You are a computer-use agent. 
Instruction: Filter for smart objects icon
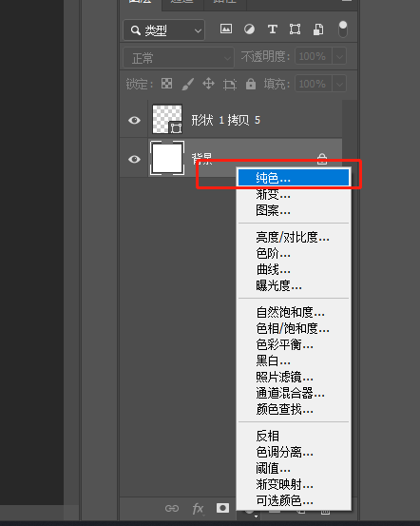(318, 29)
